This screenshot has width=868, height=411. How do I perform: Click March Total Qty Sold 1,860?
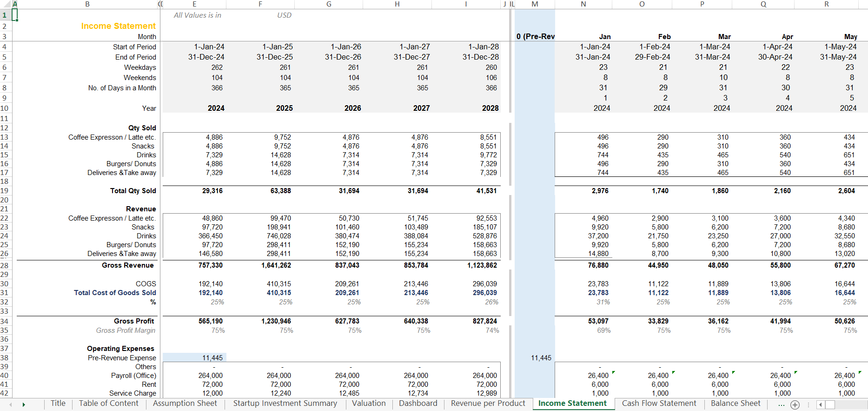tap(720, 191)
